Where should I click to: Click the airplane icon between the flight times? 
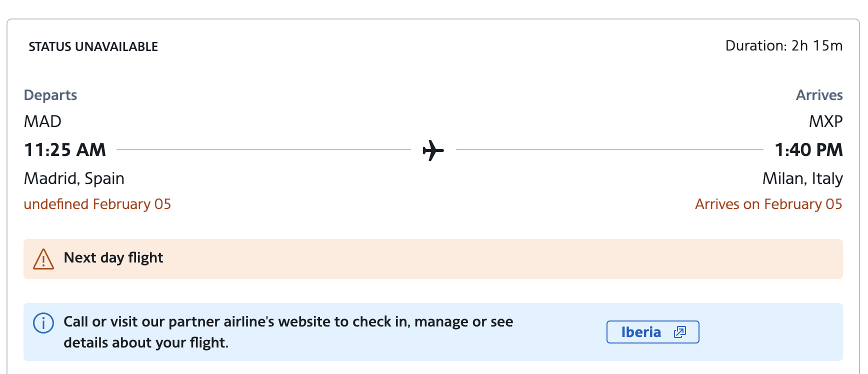[x=433, y=150]
